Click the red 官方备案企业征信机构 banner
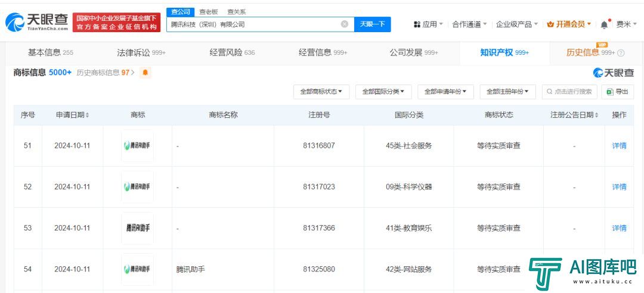This screenshot has height=293, width=644. pyautogui.click(x=117, y=22)
